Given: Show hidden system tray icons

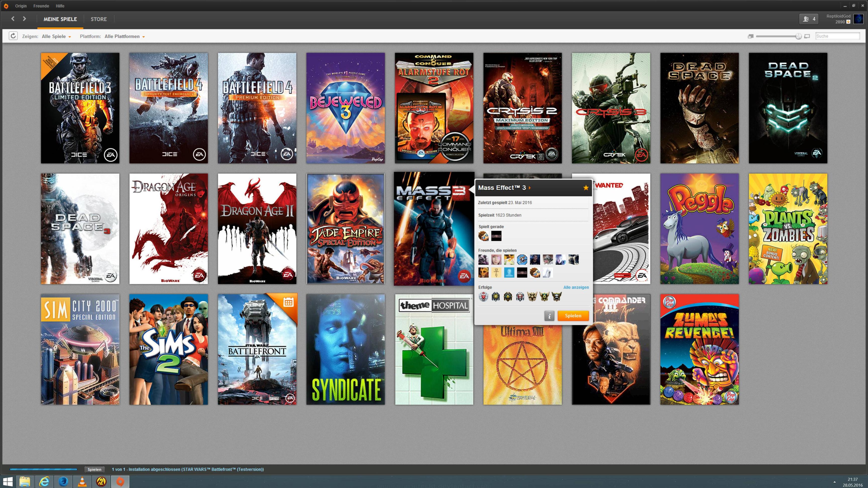Looking at the screenshot, I should pos(834,482).
